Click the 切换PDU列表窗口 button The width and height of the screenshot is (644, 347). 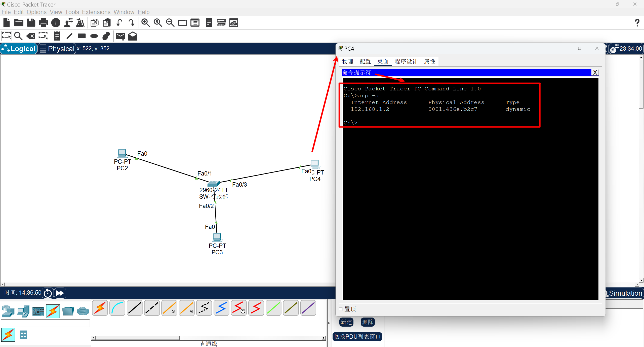coord(357,337)
